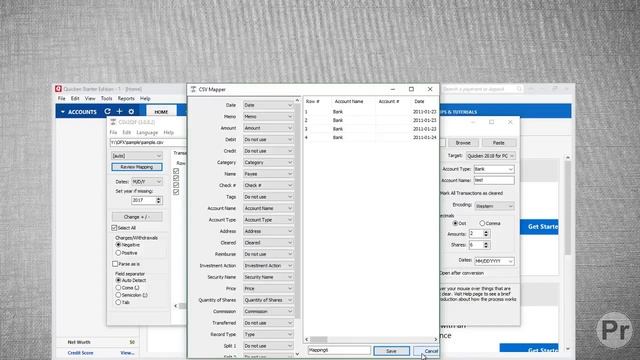Open the Tools menu in Quicken
640x360 pixels.
[x=107, y=98]
